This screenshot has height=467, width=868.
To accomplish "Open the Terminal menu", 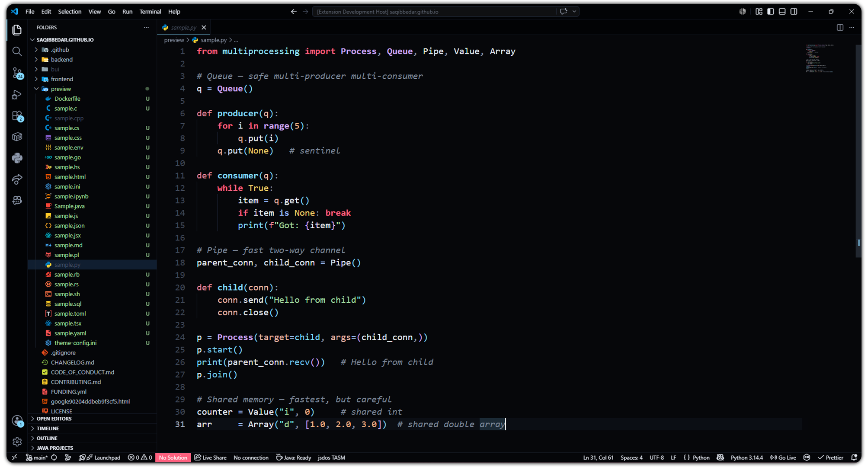I will pos(150,12).
